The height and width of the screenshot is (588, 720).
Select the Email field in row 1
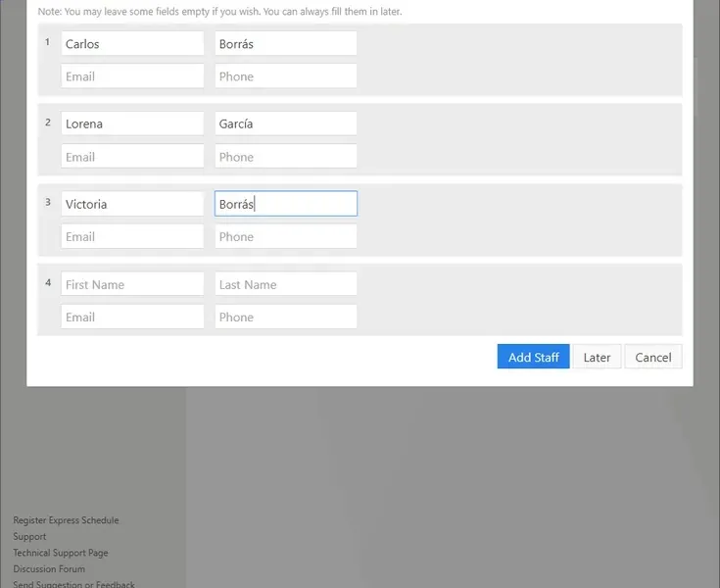(x=132, y=76)
